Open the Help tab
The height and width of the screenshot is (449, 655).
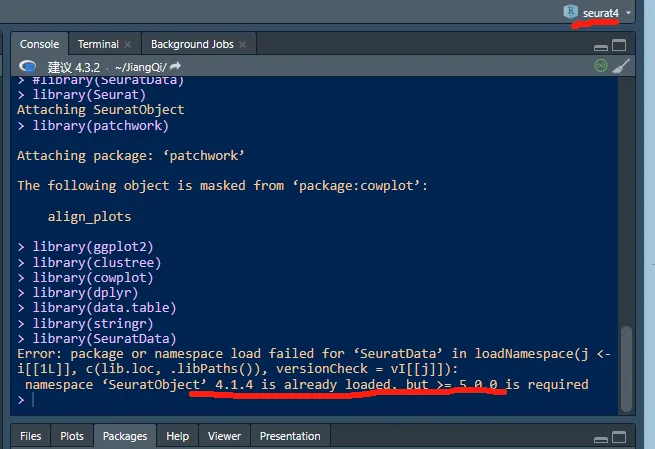(178, 436)
